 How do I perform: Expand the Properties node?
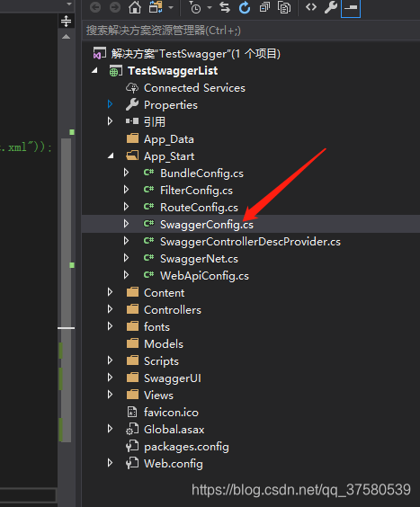110,104
